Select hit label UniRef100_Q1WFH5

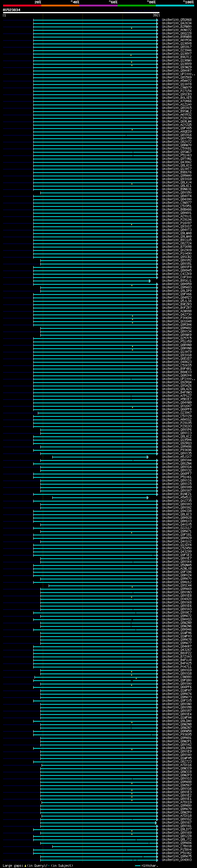tap(177, 758)
